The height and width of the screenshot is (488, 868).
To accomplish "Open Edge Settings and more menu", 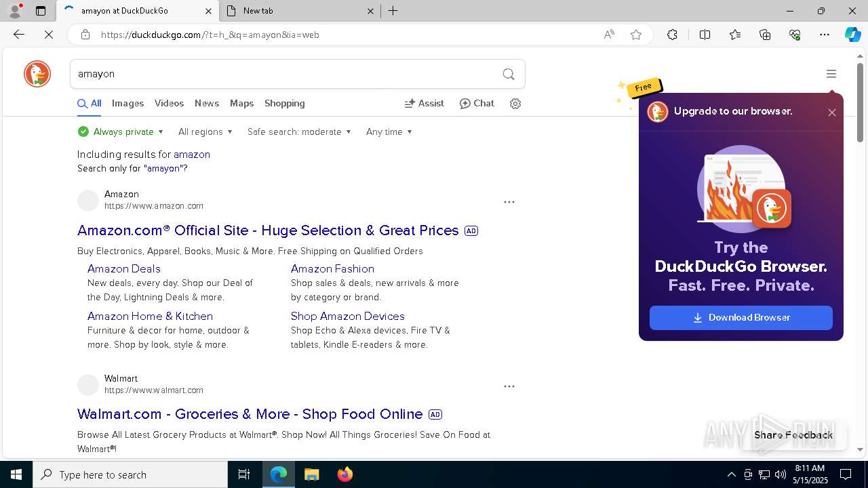I will click(825, 35).
